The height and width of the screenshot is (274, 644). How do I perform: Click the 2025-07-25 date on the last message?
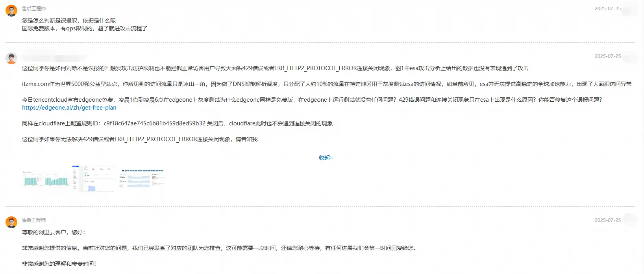(x=607, y=220)
